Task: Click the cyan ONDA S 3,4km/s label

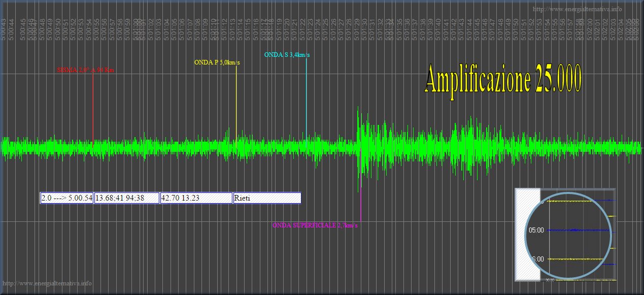Action: coord(287,55)
